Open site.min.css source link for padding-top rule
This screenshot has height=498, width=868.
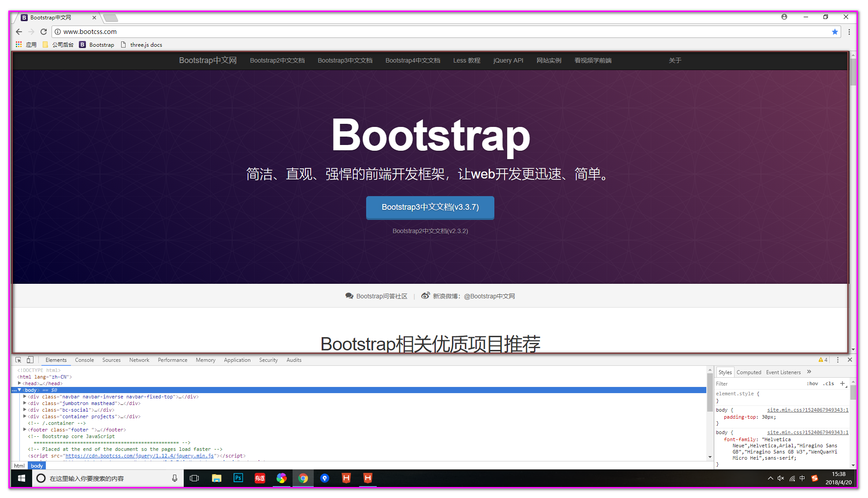click(808, 410)
